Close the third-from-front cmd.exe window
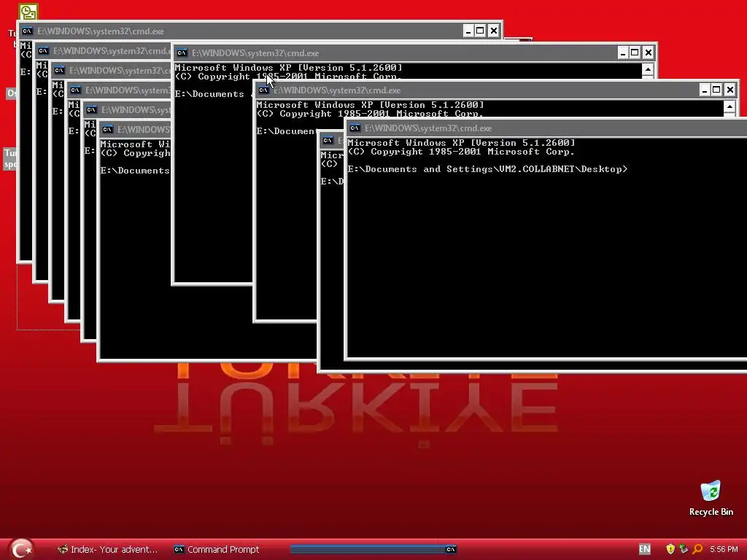The width and height of the screenshot is (747, 560). pos(729,90)
